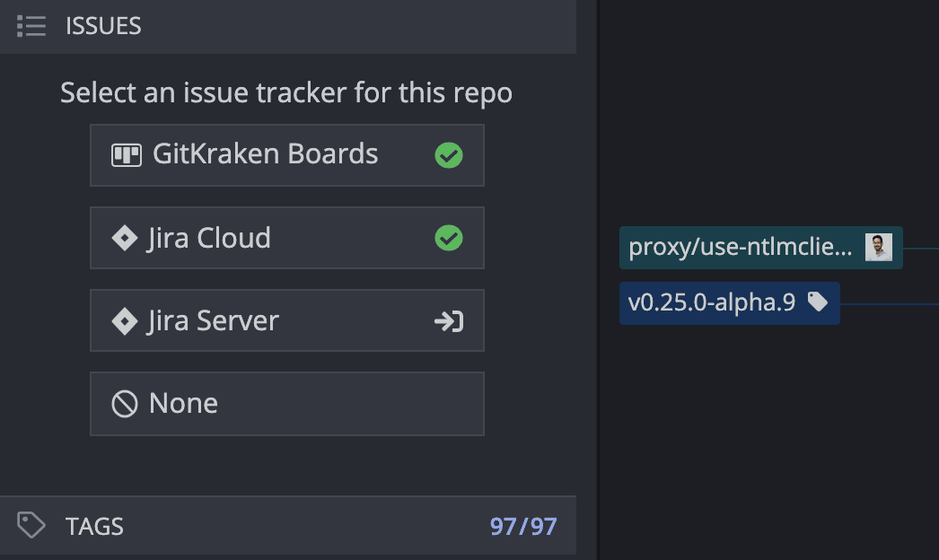Click the 97/97 tags count

click(x=523, y=526)
